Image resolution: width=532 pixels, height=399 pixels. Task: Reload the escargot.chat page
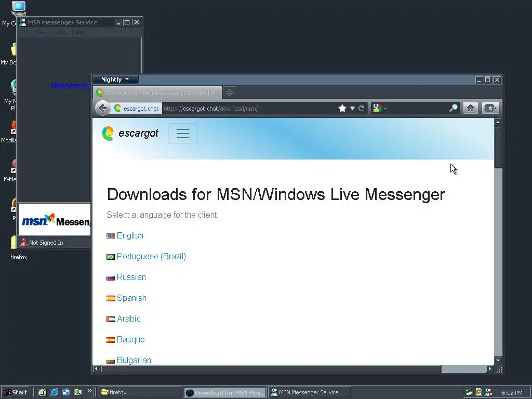click(362, 108)
